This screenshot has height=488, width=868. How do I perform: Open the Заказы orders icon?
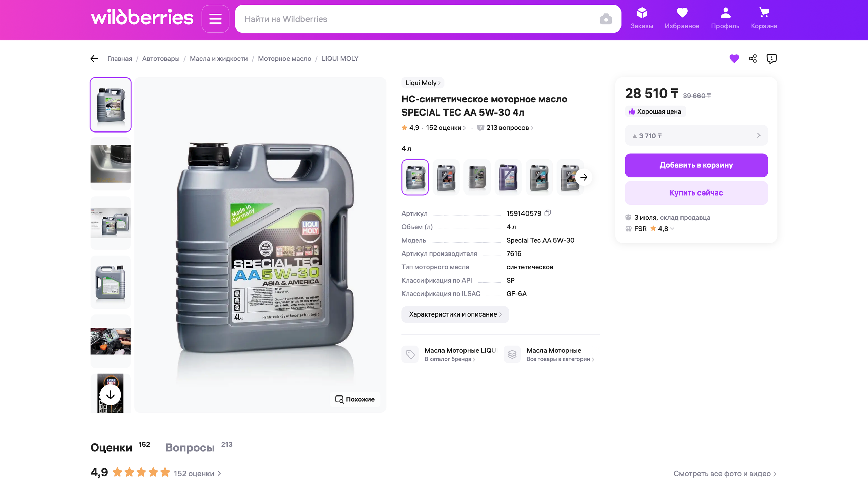click(642, 19)
